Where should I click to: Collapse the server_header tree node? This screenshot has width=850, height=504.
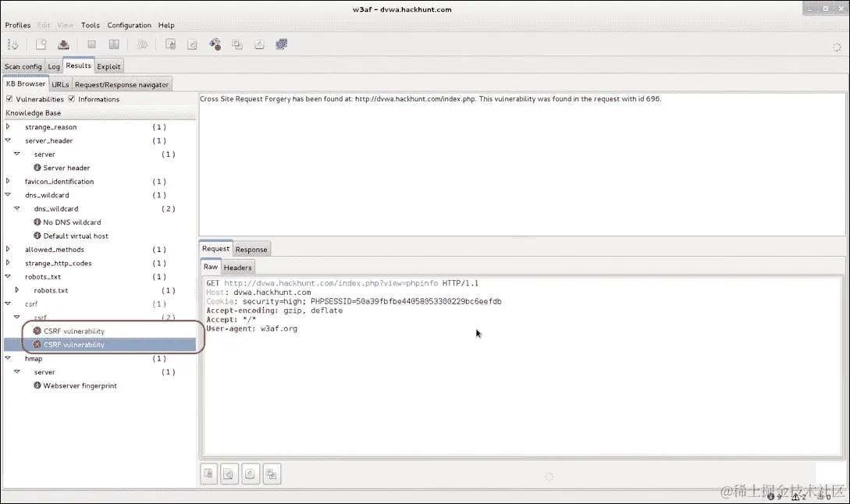8,140
